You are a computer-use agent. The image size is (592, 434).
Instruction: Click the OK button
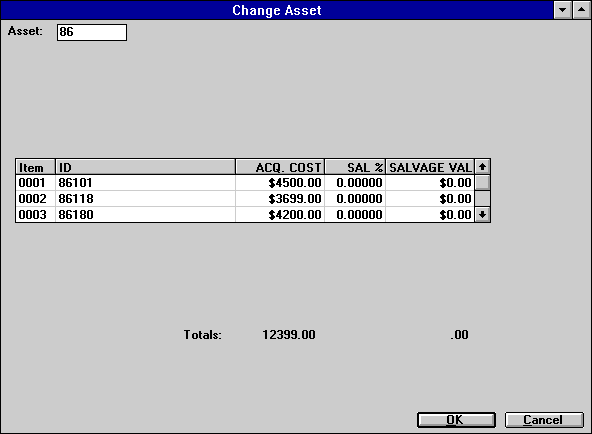456,420
